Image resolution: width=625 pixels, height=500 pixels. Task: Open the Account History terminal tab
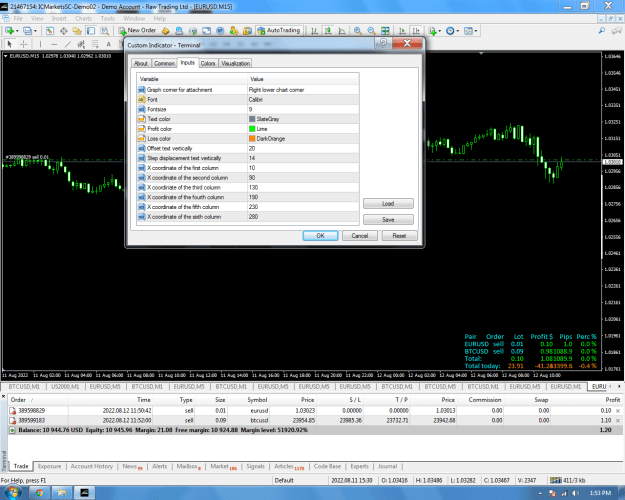(92, 466)
